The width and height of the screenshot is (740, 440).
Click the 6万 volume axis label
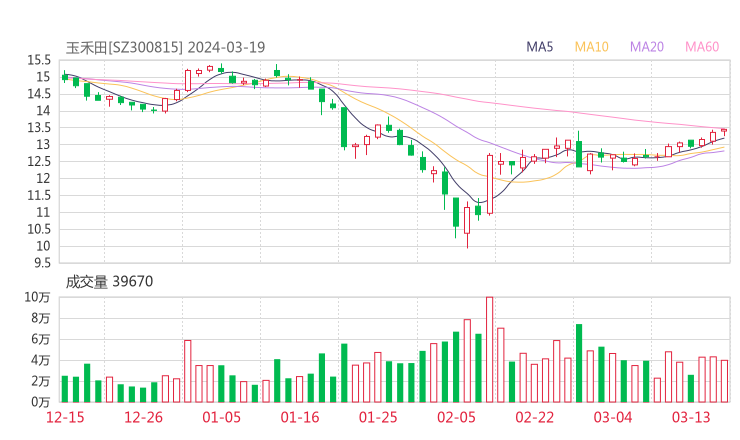click(41, 339)
